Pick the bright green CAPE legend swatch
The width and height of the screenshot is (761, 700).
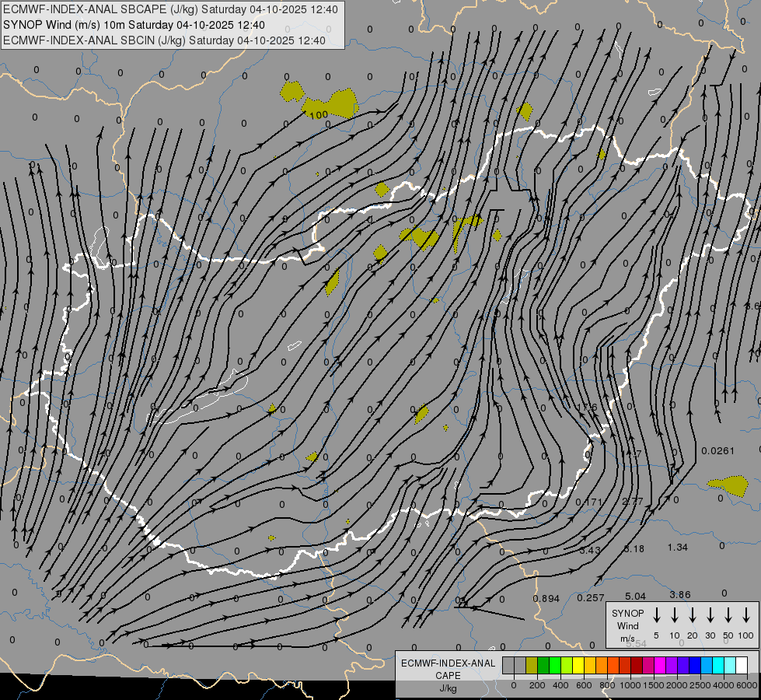click(x=555, y=665)
